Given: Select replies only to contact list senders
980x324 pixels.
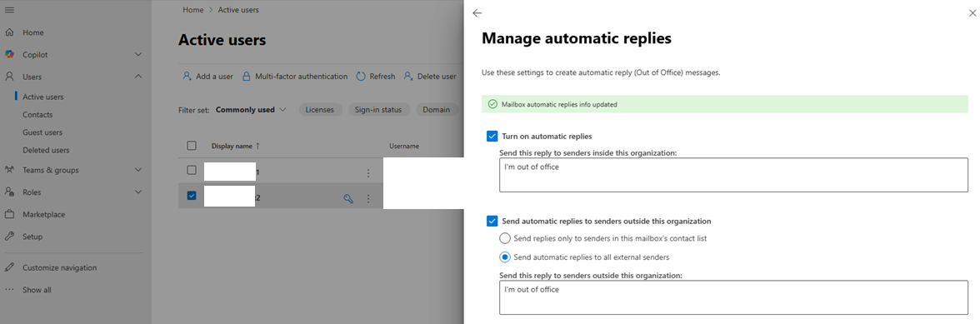Looking at the screenshot, I should 505,238.
